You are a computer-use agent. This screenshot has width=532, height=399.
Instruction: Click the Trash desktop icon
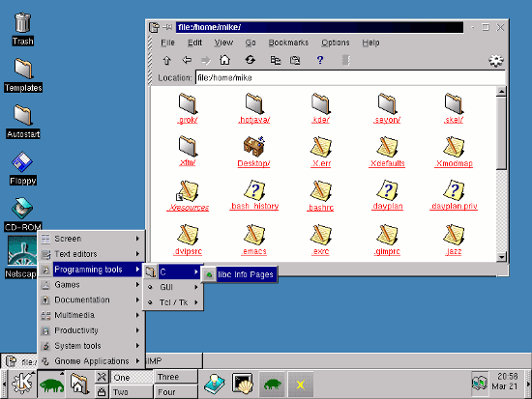(x=23, y=29)
